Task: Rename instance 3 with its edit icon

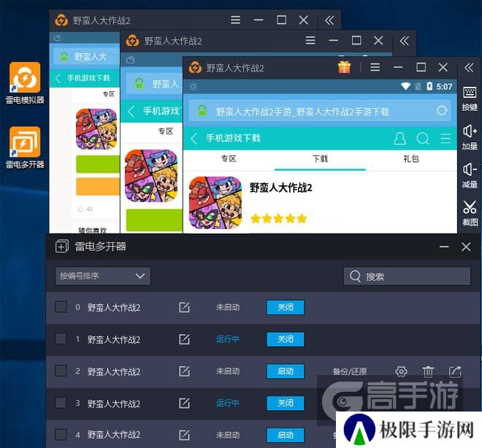Action: tap(184, 403)
